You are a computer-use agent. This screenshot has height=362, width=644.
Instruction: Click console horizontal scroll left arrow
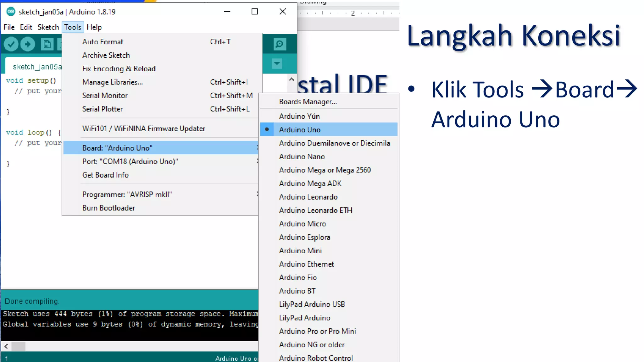6,346
